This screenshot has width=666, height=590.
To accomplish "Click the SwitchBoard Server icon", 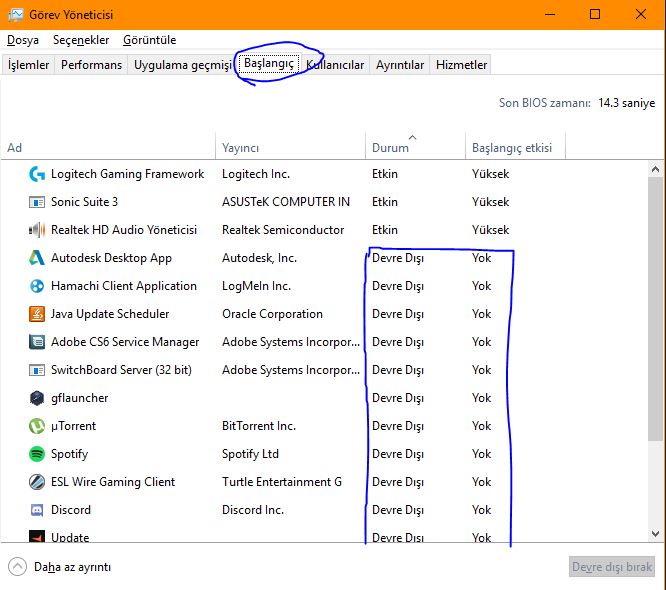I will (37, 370).
